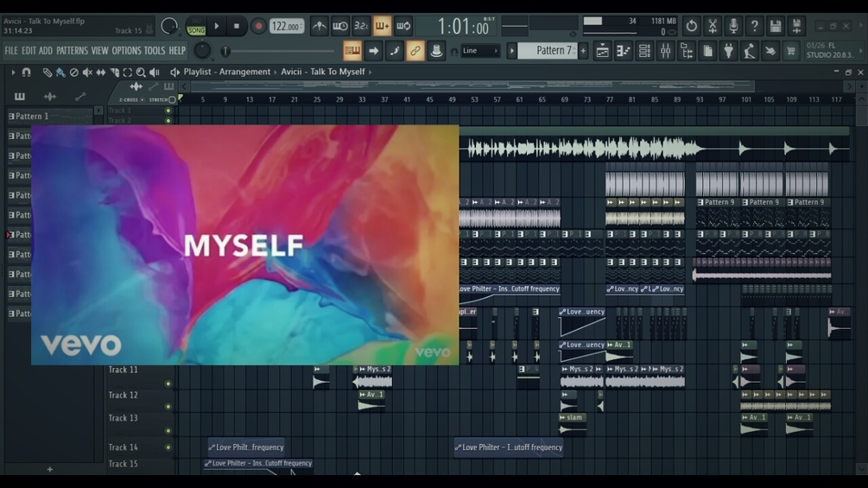868x488 pixels.
Task: Open the piano roll icon
Action: click(624, 51)
